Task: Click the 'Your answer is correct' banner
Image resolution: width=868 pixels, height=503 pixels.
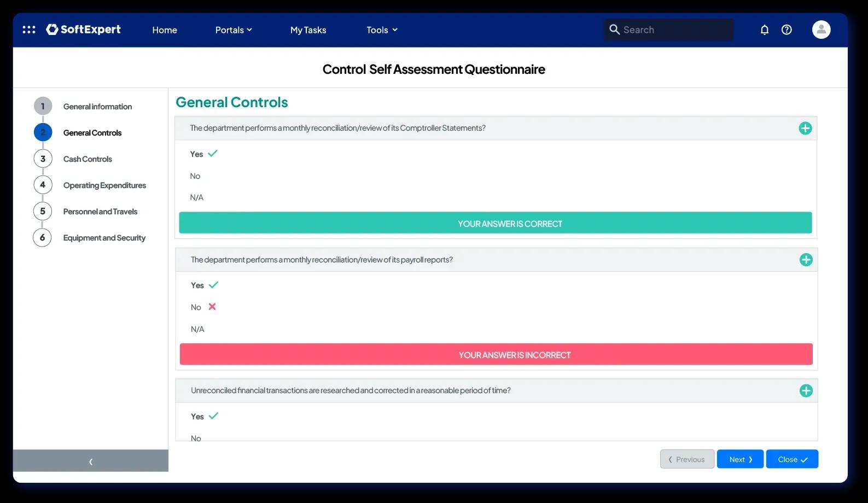Action: (496, 223)
